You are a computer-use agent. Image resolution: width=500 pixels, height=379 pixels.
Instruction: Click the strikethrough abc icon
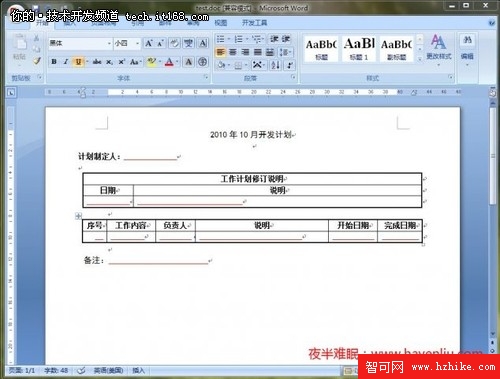(97, 62)
